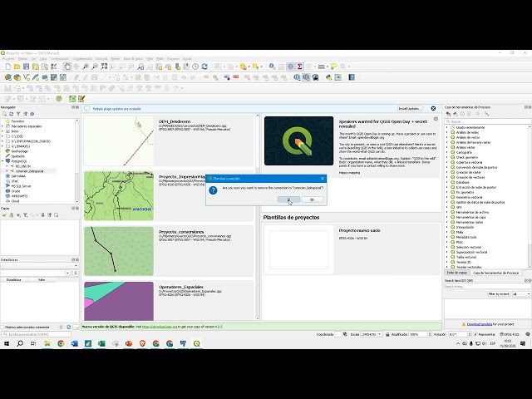532x399 pixels.
Task: Open layer styling in the Capas panel
Action: [x=4, y=215]
